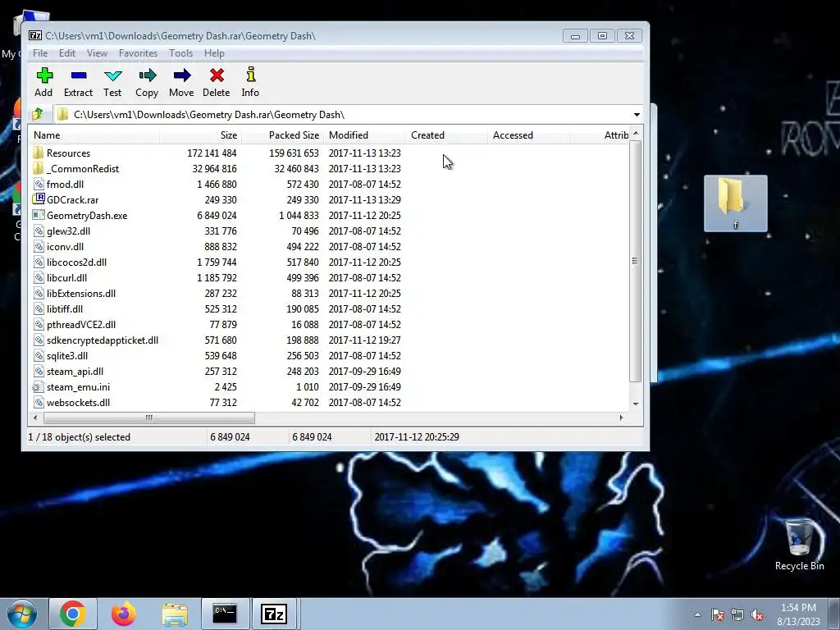The height and width of the screenshot is (630, 840).
Task: Click the Info toolbar icon
Action: 251,75
